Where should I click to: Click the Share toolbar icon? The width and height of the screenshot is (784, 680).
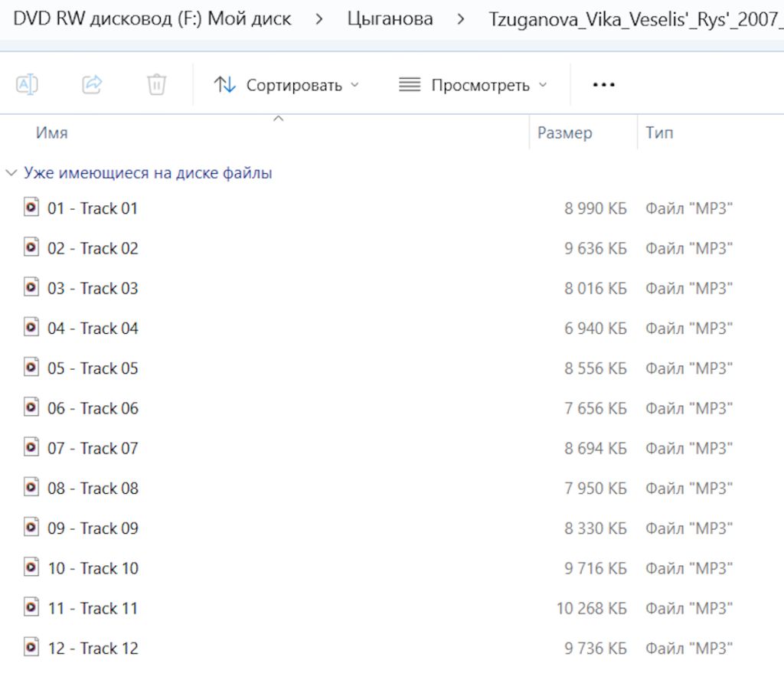click(92, 84)
